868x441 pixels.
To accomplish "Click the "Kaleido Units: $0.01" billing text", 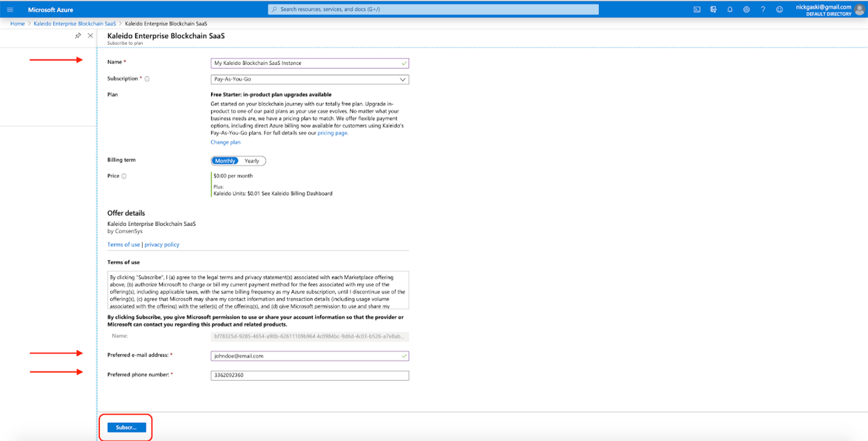I will (x=238, y=194).
